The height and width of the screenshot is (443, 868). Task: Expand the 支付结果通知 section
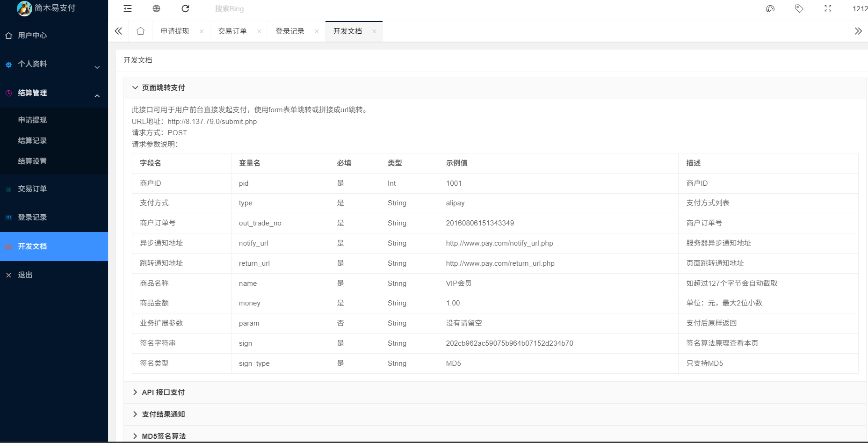pos(163,414)
